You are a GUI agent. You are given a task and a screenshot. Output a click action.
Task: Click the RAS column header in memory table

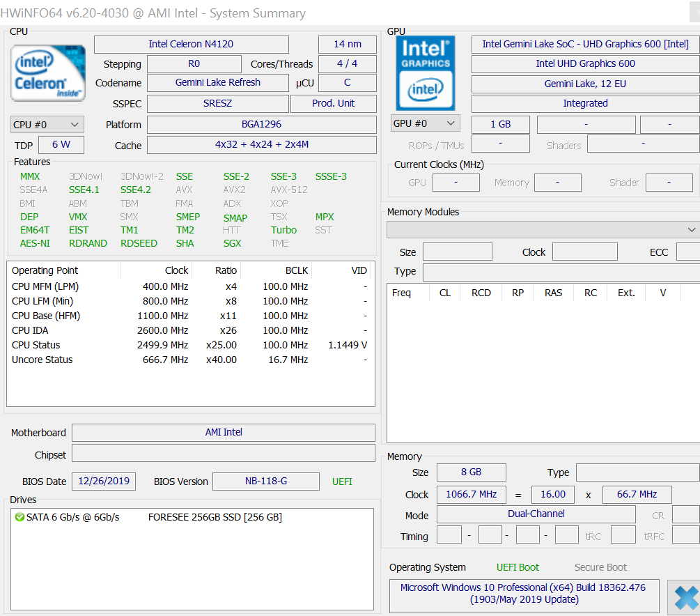(x=553, y=293)
